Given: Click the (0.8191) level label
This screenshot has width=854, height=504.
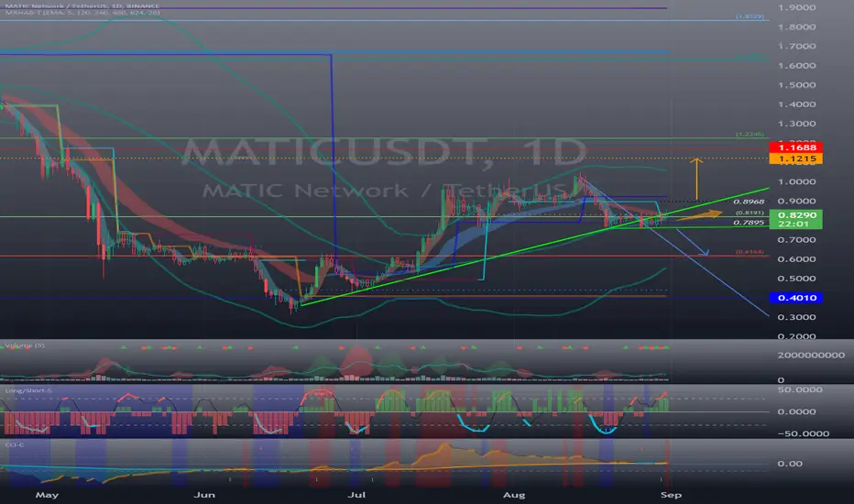Looking at the screenshot, I should point(750,213).
